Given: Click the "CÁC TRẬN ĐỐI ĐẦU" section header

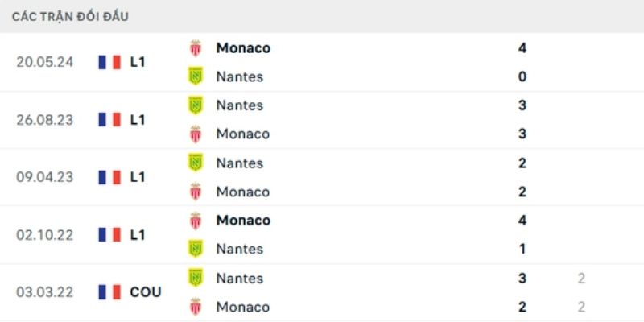Looking at the screenshot, I should [x=71, y=17].
